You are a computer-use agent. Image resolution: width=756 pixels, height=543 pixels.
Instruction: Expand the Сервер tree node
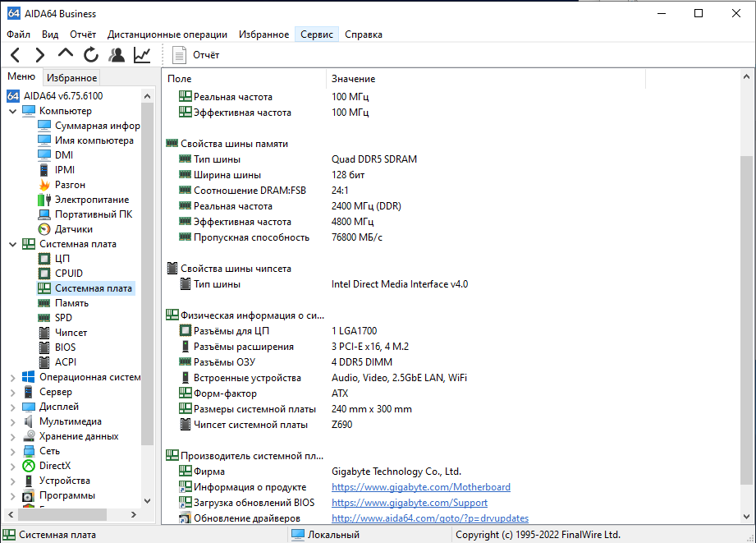[12, 393]
